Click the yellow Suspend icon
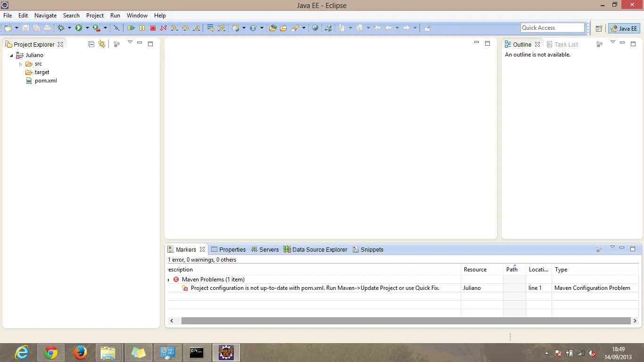This screenshot has width=644, height=362. coord(142,28)
